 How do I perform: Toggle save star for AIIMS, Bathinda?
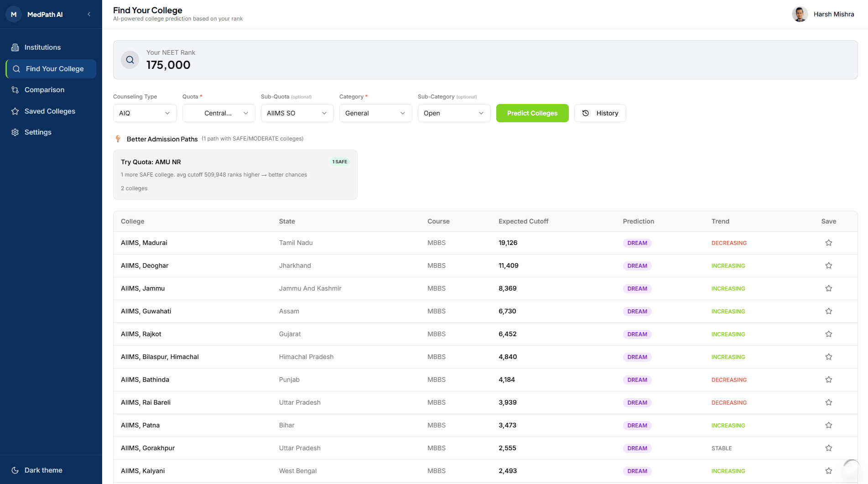828,380
